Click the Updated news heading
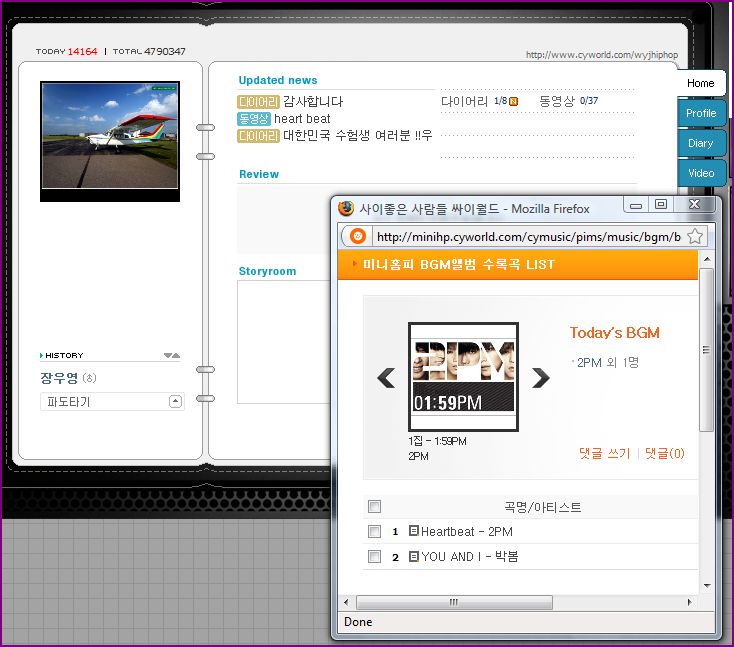This screenshot has height=647, width=734. pyautogui.click(x=278, y=80)
